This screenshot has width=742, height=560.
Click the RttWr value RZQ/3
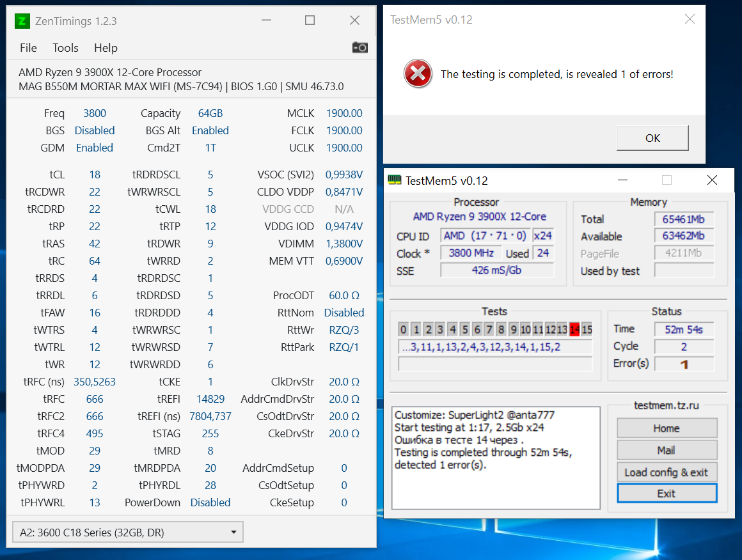(344, 330)
